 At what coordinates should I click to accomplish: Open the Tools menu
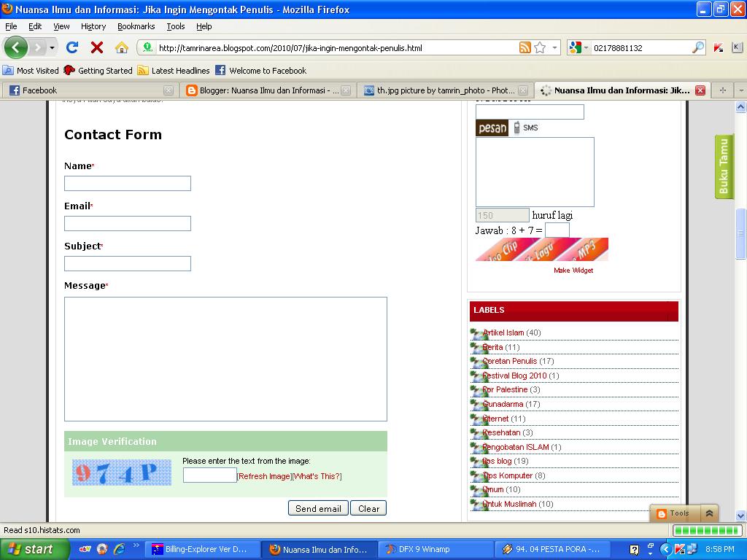pyautogui.click(x=175, y=26)
